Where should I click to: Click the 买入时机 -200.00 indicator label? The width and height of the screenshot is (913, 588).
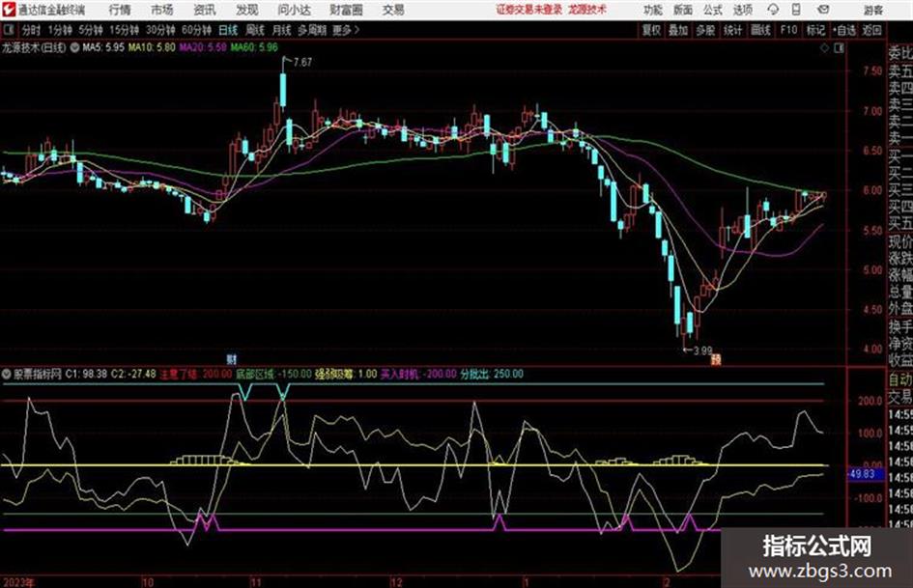coord(418,374)
